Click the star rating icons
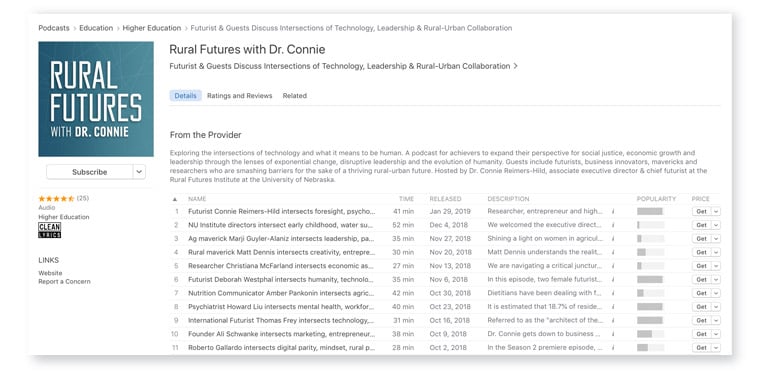The height and width of the screenshot is (383, 760). (56, 198)
